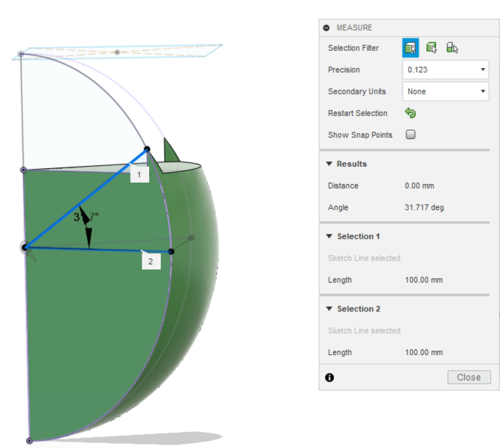Click the Sketch Line selected text under Selection 2
The width and height of the screenshot is (500, 448).
click(x=364, y=331)
